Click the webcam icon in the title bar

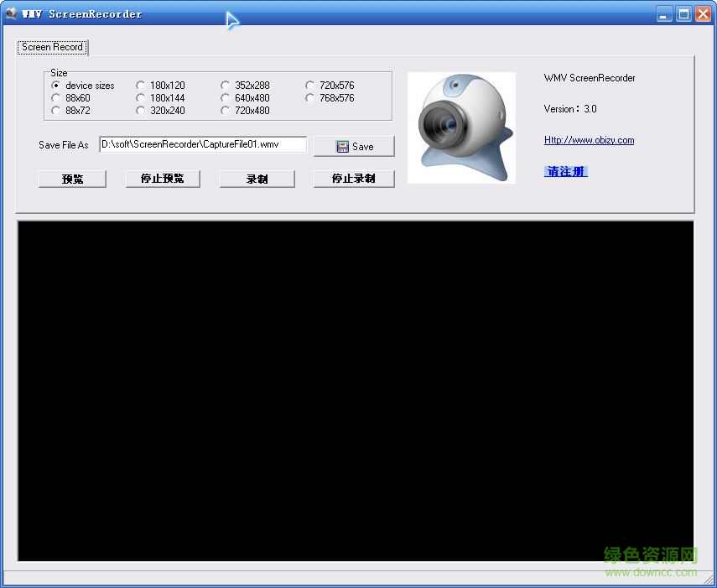(11, 13)
